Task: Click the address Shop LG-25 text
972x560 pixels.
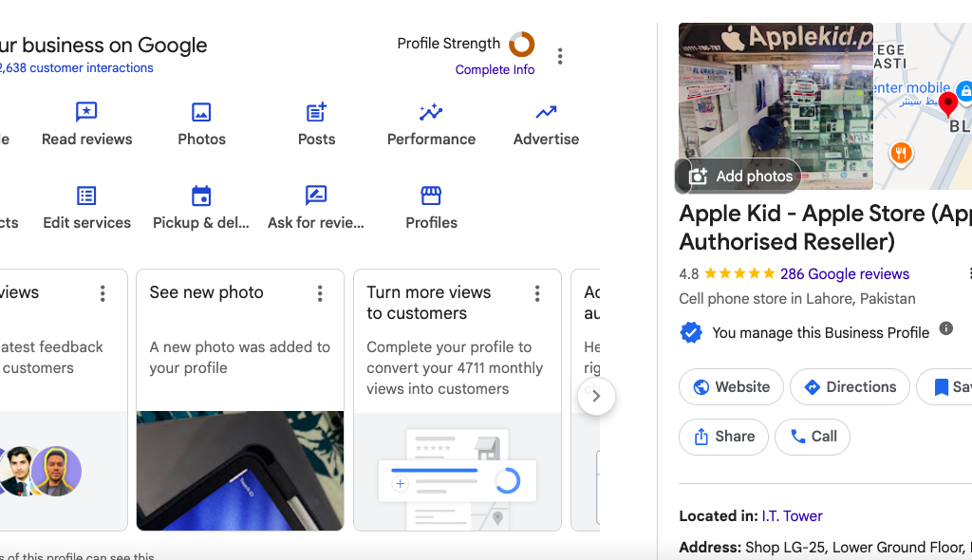Action: [858, 547]
